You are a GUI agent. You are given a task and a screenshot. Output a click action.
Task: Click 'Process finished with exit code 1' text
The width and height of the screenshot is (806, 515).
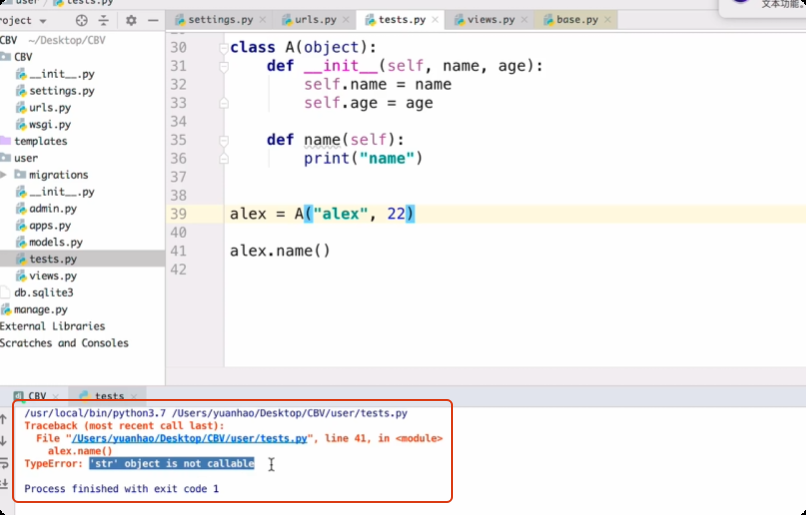pos(121,489)
